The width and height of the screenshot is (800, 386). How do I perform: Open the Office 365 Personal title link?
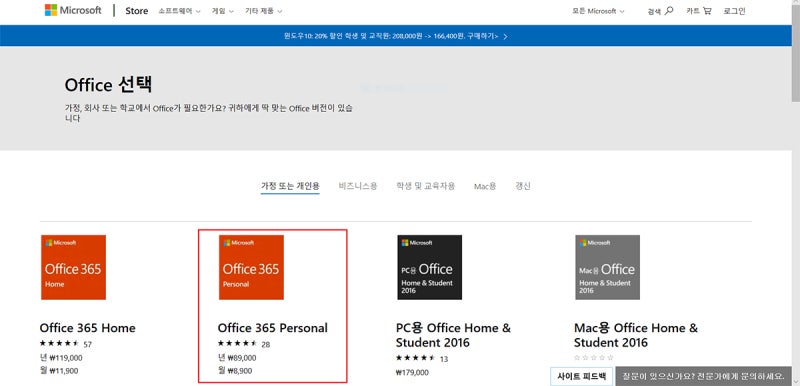(273, 328)
